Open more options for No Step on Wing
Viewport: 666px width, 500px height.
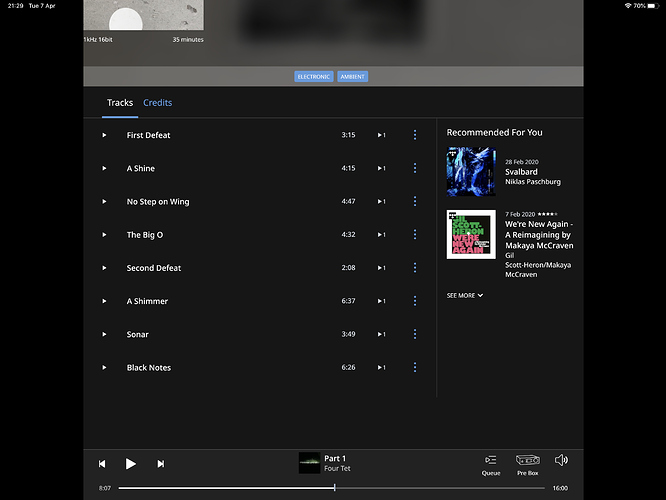pyautogui.click(x=415, y=201)
